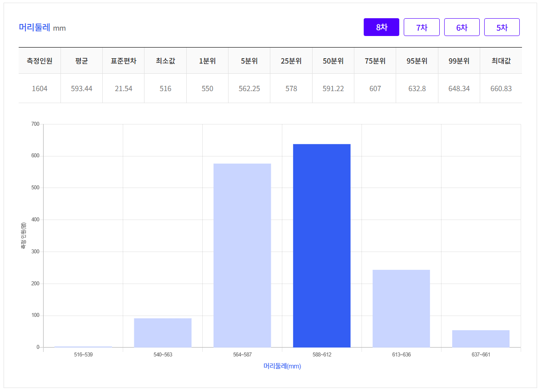Click the histogram bar for 637~661
The width and height of the screenshot is (542, 392).
click(x=481, y=339)
